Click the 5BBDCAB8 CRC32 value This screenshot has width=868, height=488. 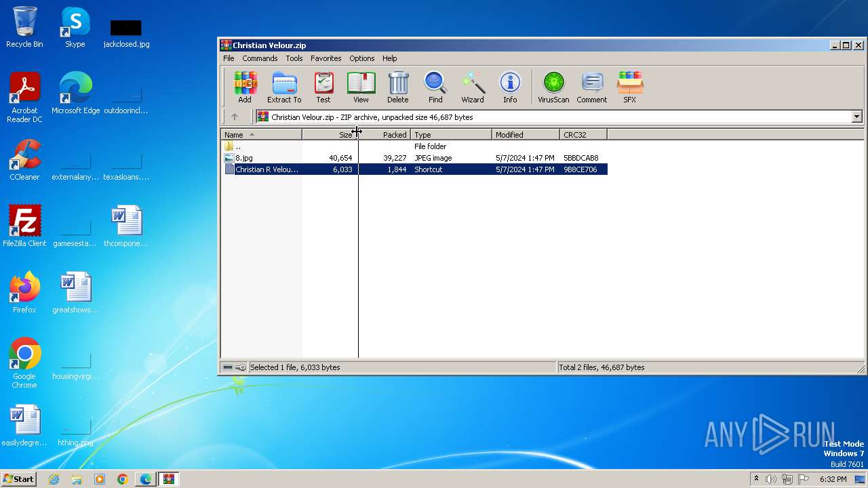581,158
